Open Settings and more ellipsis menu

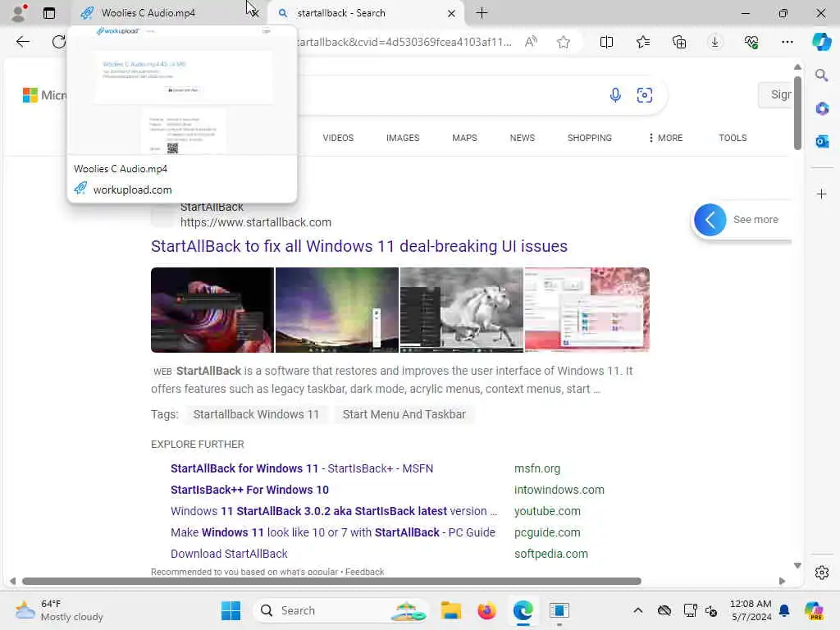coord(787,42)
